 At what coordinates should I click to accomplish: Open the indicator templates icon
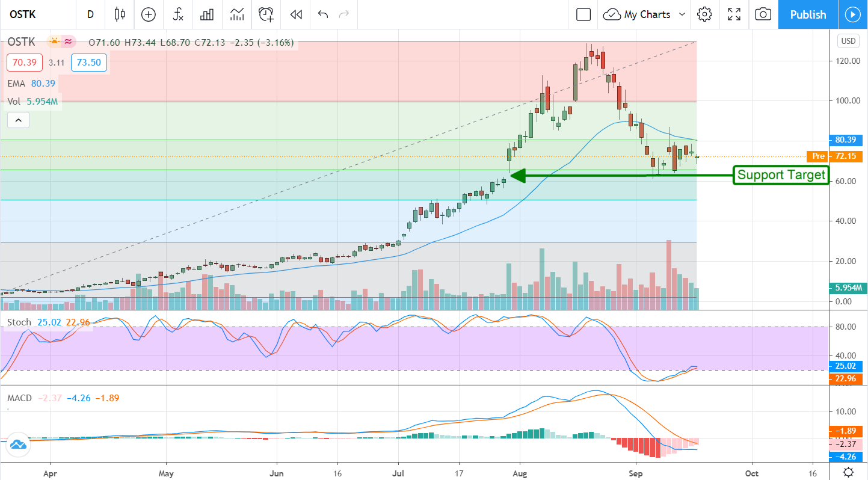236,14
